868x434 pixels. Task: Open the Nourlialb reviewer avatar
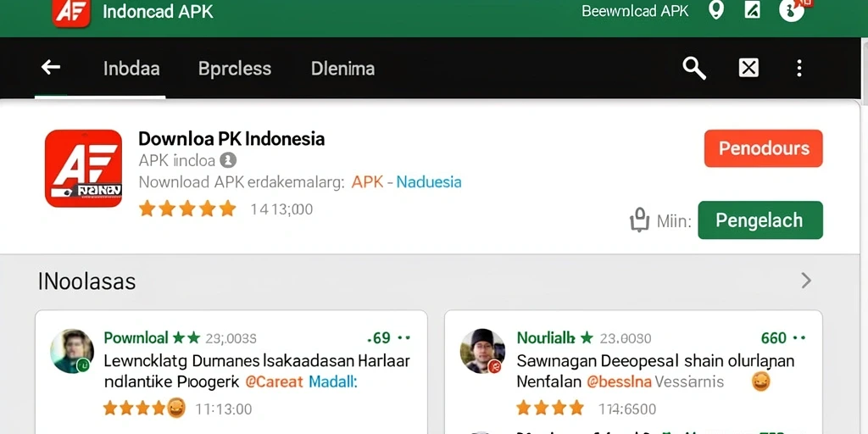482,351
